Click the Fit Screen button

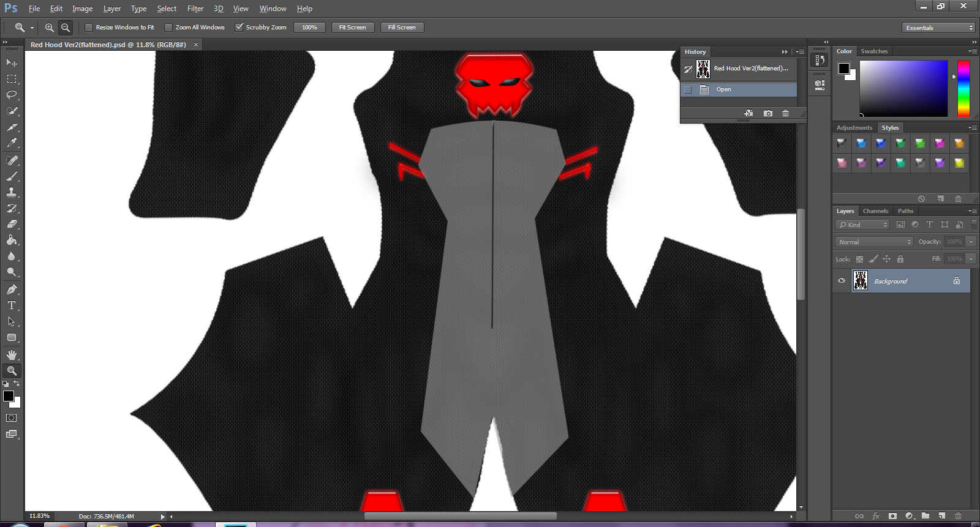[x=352, y=28]
